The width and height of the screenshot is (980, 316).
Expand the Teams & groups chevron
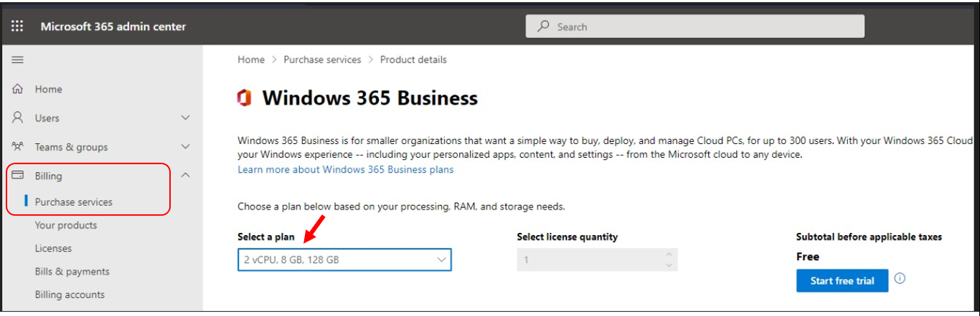click(185, 147)
